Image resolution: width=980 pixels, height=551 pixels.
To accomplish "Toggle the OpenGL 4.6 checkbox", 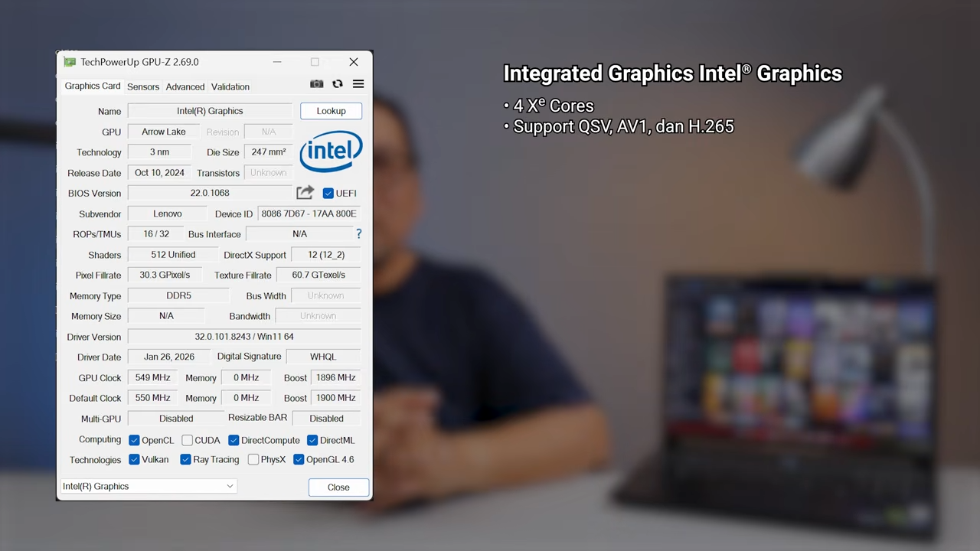I will pos(299,459).
